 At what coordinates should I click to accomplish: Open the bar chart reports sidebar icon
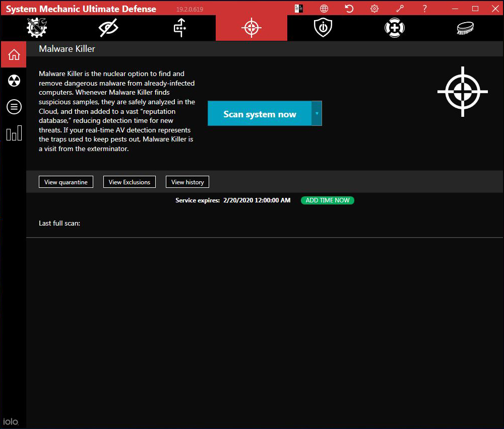pos(14,133)
